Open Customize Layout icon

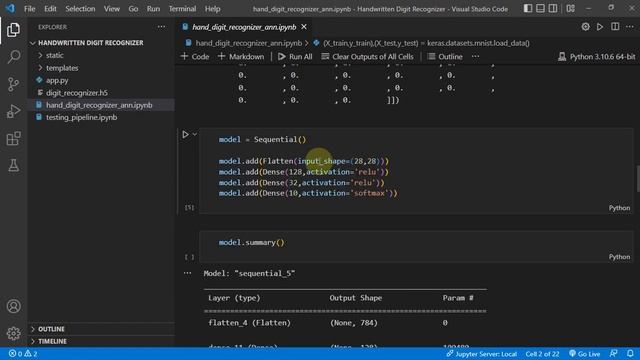(x=571, y=8)
